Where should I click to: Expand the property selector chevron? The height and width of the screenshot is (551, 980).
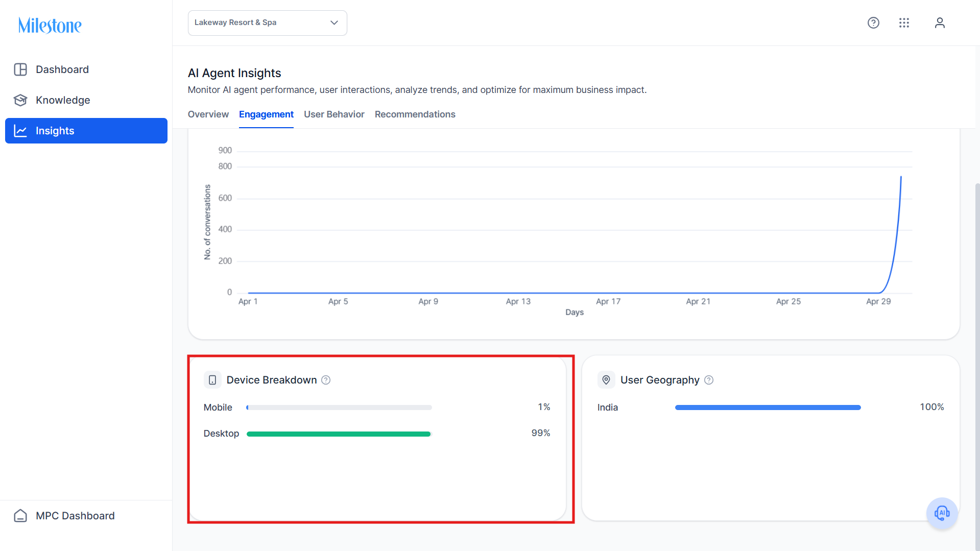pos(334,22)
